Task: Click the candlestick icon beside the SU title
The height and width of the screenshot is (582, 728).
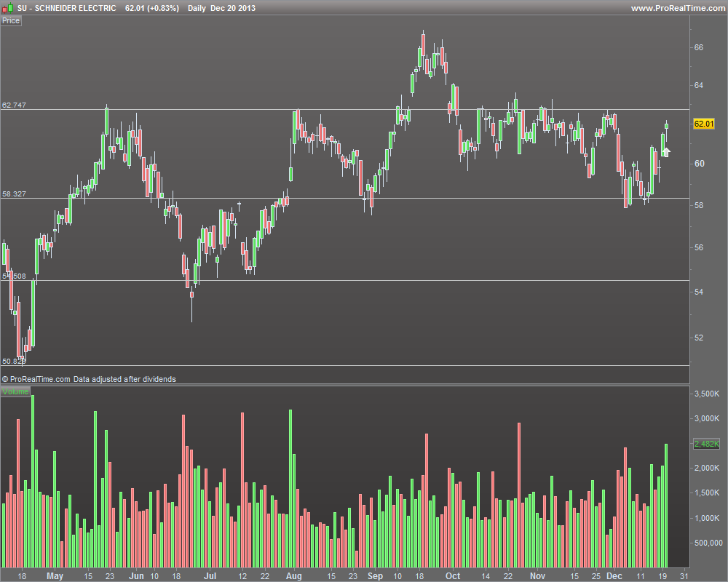Action: [x=7, y=8]
